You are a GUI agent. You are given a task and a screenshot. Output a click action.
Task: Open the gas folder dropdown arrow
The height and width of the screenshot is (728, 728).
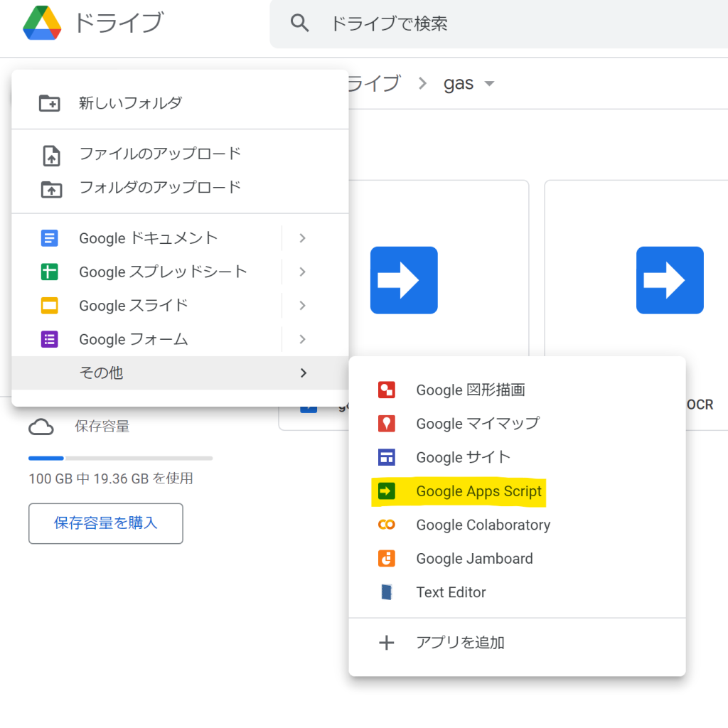click(489, 84)
